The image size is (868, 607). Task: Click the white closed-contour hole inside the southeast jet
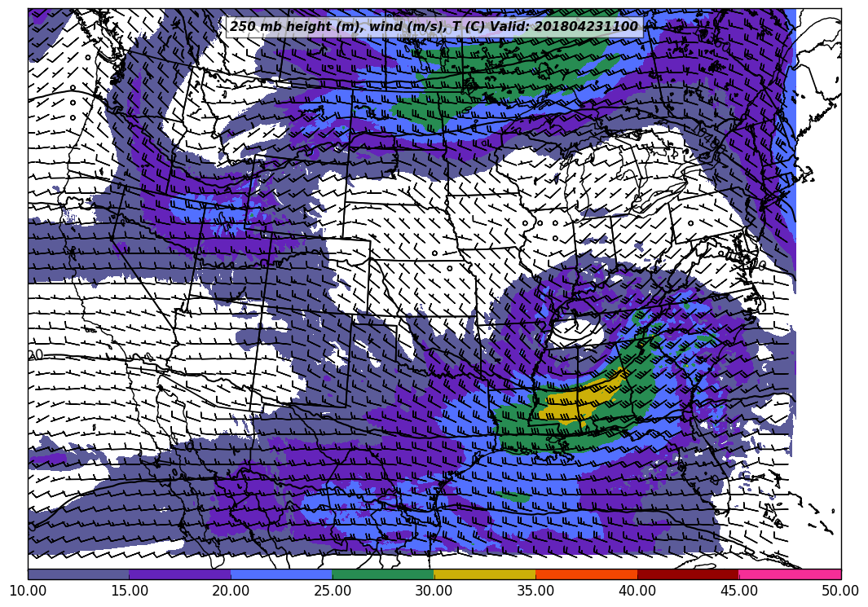tap(577, 332)
